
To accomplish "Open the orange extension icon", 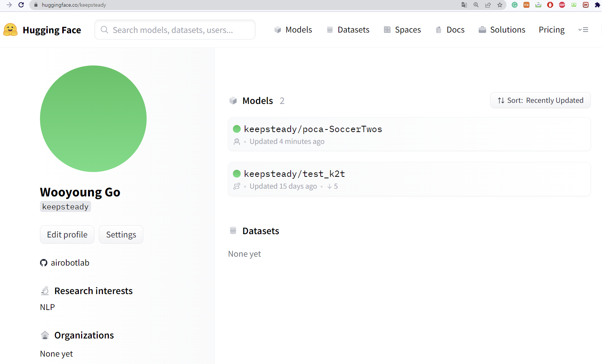I will (526, 5).
